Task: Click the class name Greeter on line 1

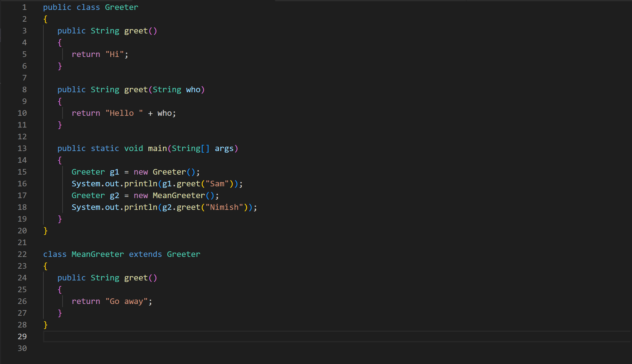Action: pos(121,7)
